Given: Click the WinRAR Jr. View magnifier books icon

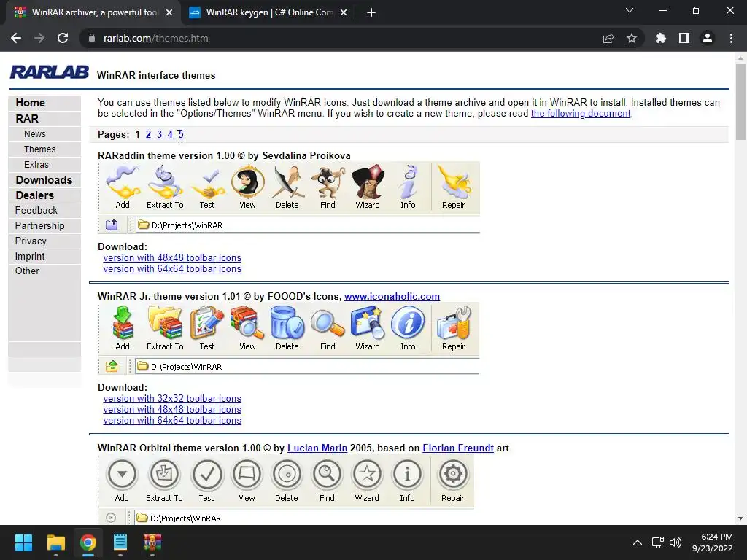Looking at the screenshot, I should 248,322.
